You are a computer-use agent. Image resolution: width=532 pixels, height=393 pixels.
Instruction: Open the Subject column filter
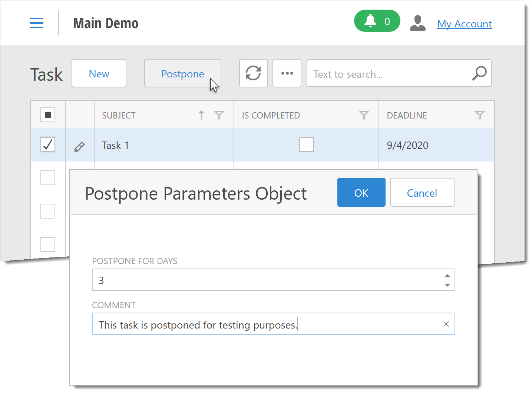click(x=219, y=115)
